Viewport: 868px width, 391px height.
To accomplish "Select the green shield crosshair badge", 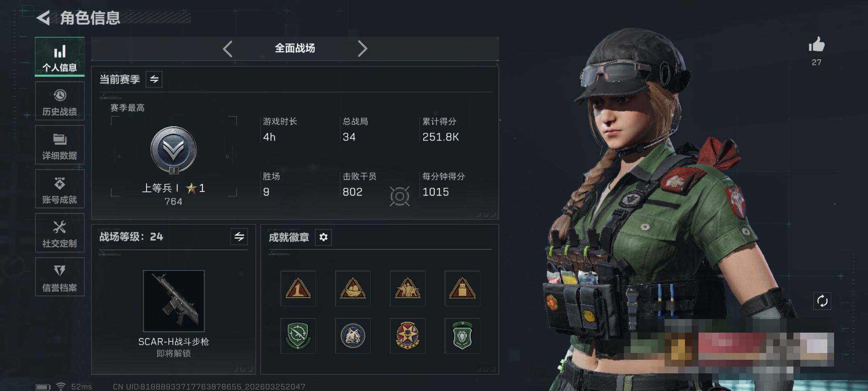I will (x=298, y=336).
